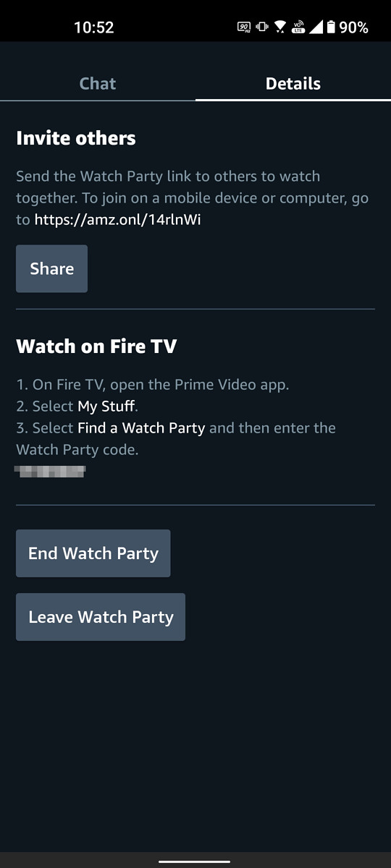Switch to the Chat tab
Screen dimensions: 391x868
point(98,84)
